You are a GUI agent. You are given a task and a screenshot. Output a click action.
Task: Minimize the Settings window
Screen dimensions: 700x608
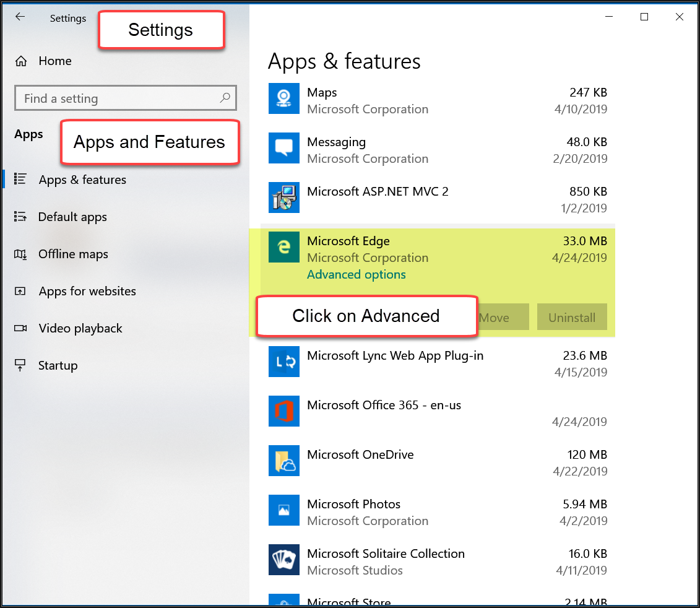pyautogui.click(x=609, y=17)
